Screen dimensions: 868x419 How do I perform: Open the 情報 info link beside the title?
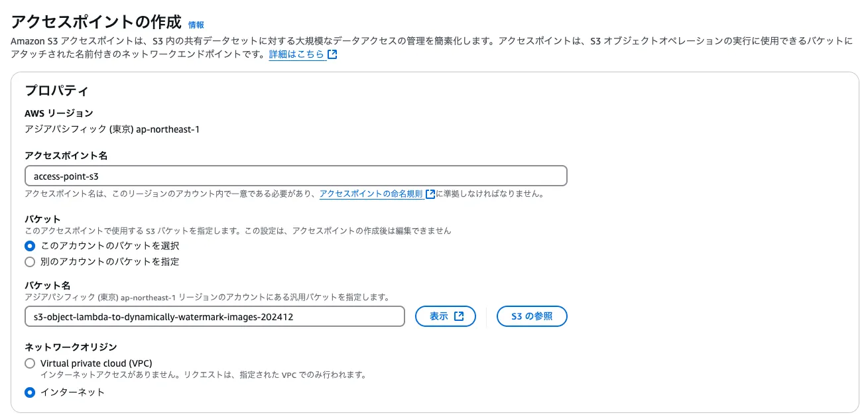click(196, 25)
